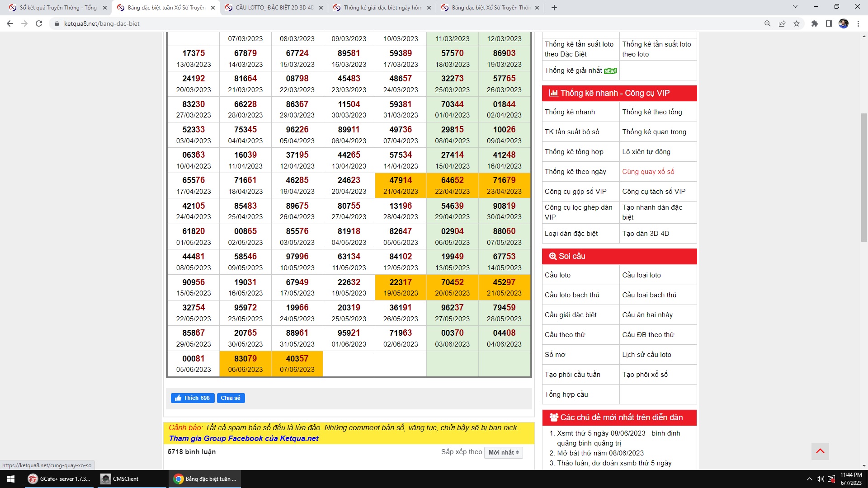The image size is (868, 488).
Task: Toggle browser side panel icon
Action: (x=829, y=23)
